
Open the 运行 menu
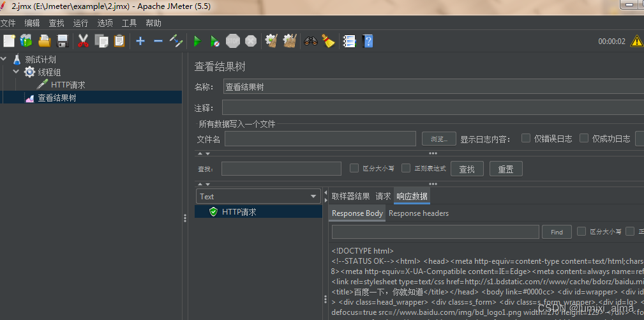pos(80,23)
